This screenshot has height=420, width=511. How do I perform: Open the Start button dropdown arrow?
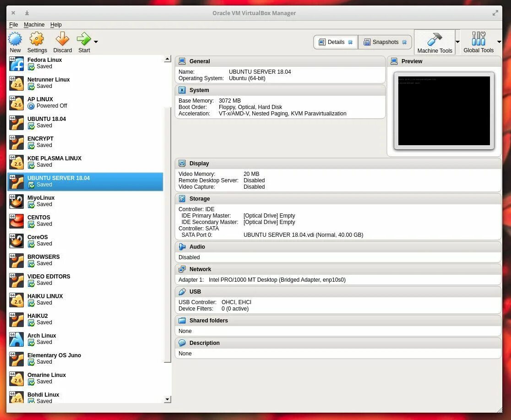point(96,42)
